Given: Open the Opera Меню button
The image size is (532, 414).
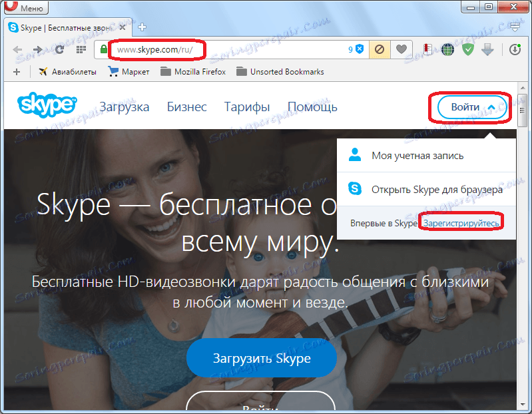Looking at the screenshot, I should point(26,7).
